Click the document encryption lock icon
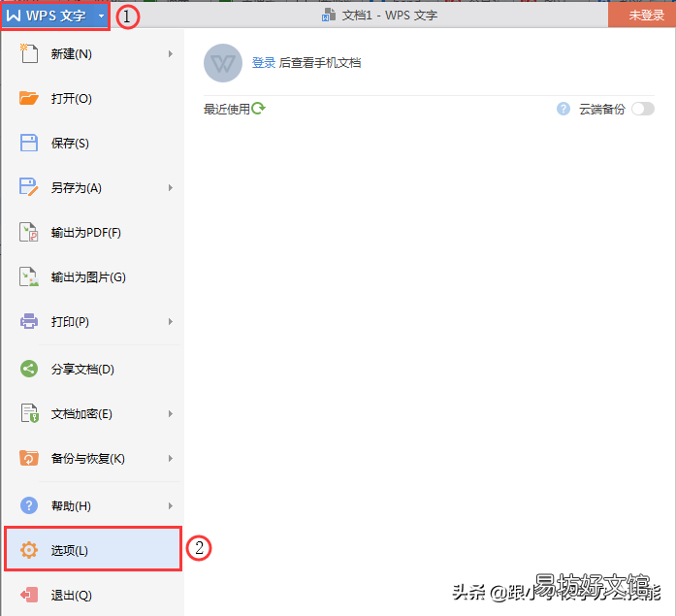Image resolution: width=676 pixels, height=616 pixels. coord(29,413)
